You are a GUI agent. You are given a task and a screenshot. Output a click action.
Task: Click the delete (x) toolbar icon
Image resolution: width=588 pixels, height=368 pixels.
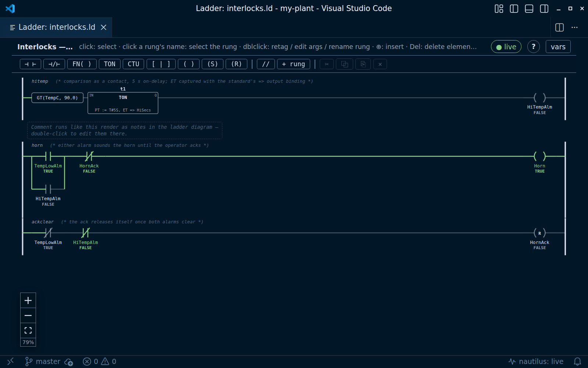tap(380, 64)
